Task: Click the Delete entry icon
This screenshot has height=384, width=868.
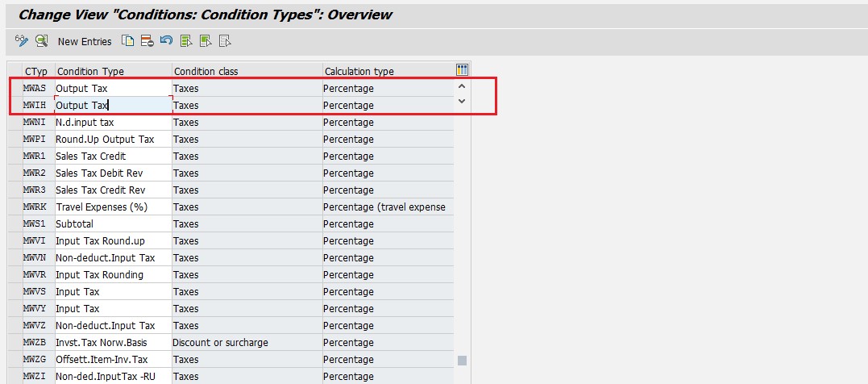Action: click(x=147, y=40)
